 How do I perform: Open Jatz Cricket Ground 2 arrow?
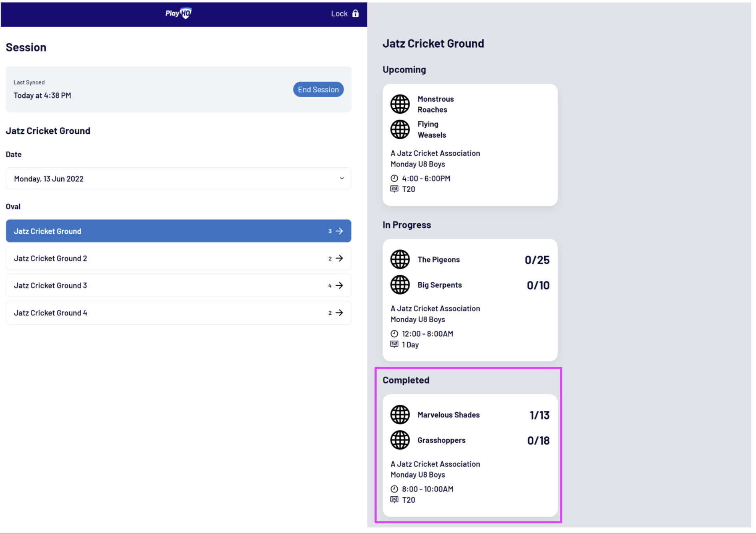pyautogui.click(x=339, y=258)
